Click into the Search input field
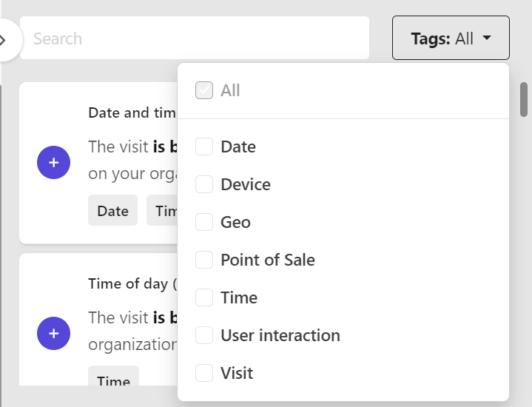 point(194,38)
